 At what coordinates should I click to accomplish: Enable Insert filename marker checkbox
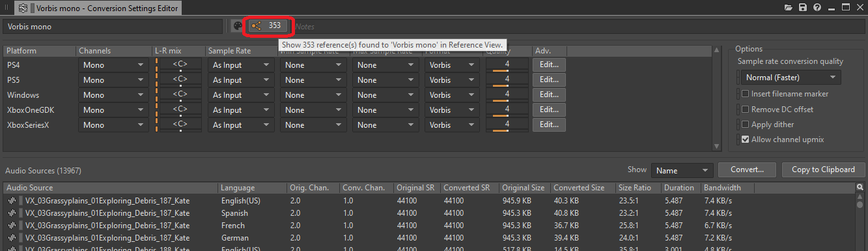pos(746,94)
